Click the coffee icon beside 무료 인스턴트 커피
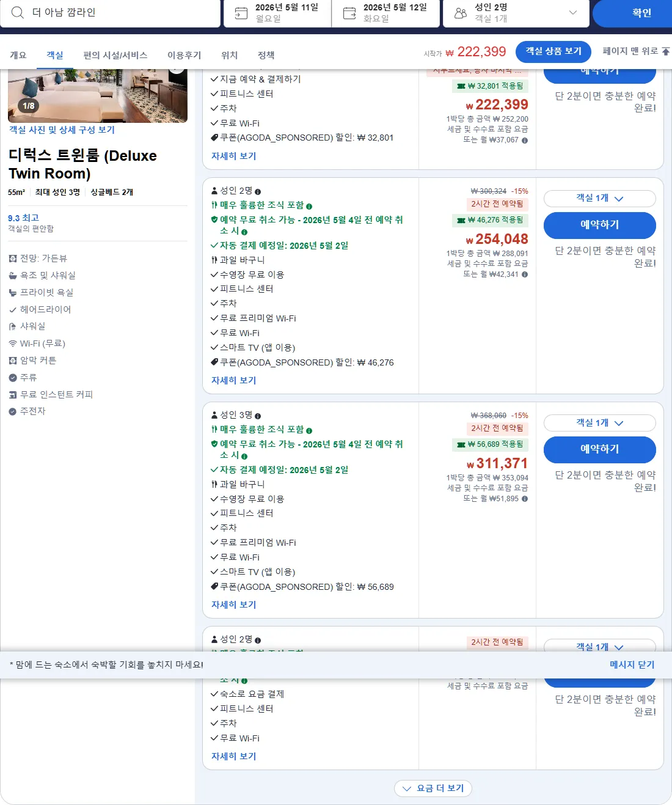Image resolution: width=672 pixels, height=805 pixels. click(x=13, y=395)
